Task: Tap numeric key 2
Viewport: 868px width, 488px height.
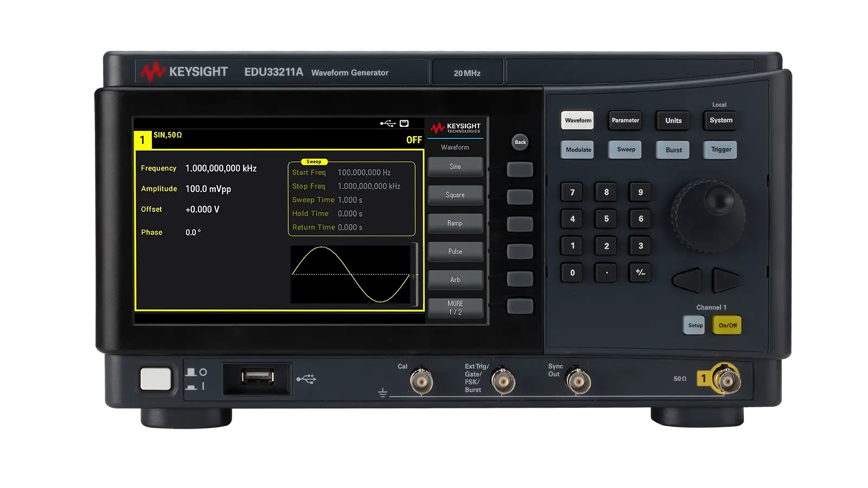Action: click(607, 246)
